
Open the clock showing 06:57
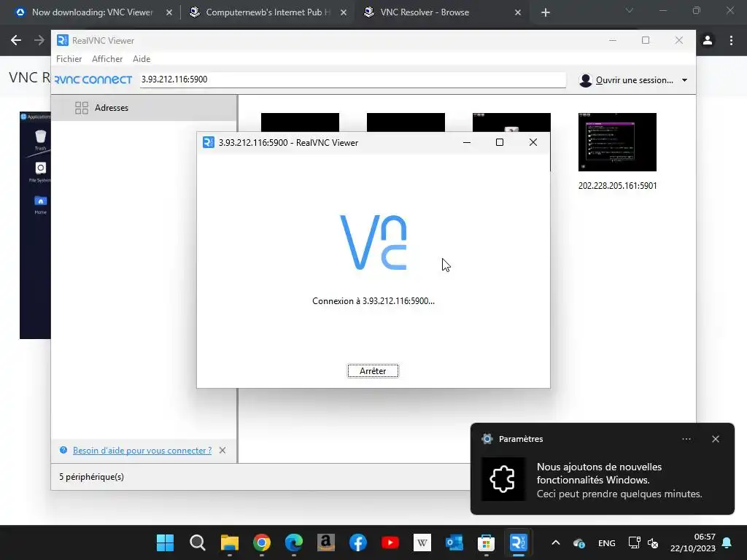click(693, 542)
